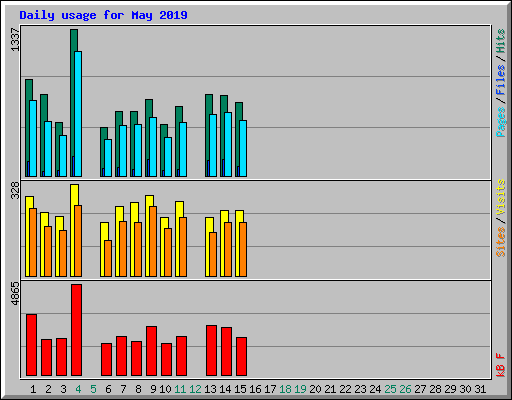This screenshot has width=512, height=400.
Task: Click the red KB bar for day 7
Action: point(121,356)
